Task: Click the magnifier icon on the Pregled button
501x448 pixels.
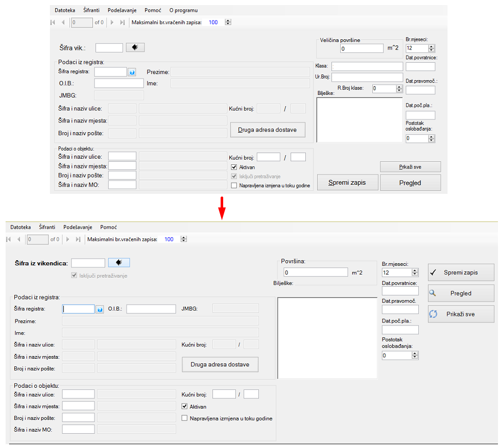Action: coord(433,293)
